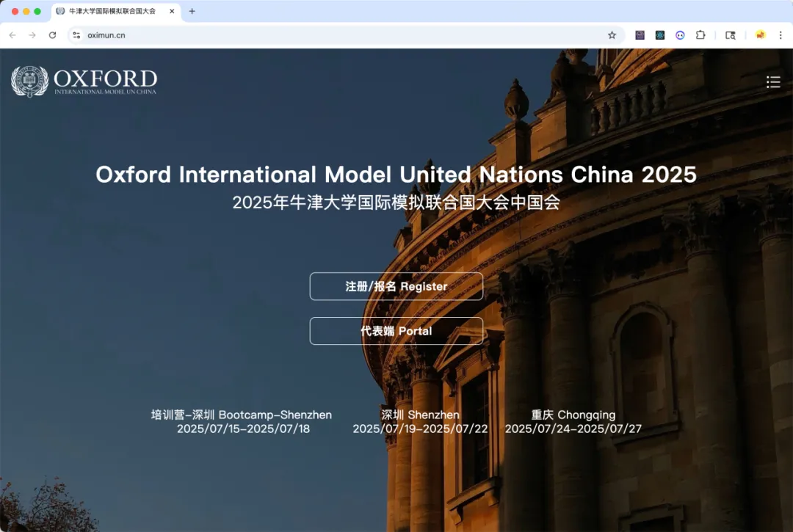This screenshot has width=793, height=532.
Task: Click the 代表端 Portal button
Action: click(396, 331)
